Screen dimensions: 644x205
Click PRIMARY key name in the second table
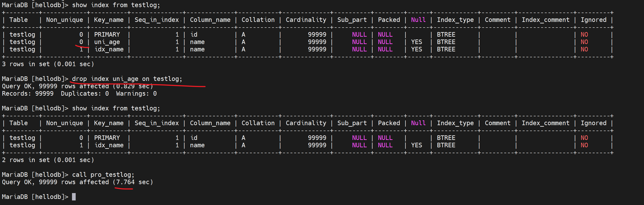pos(107,138)
